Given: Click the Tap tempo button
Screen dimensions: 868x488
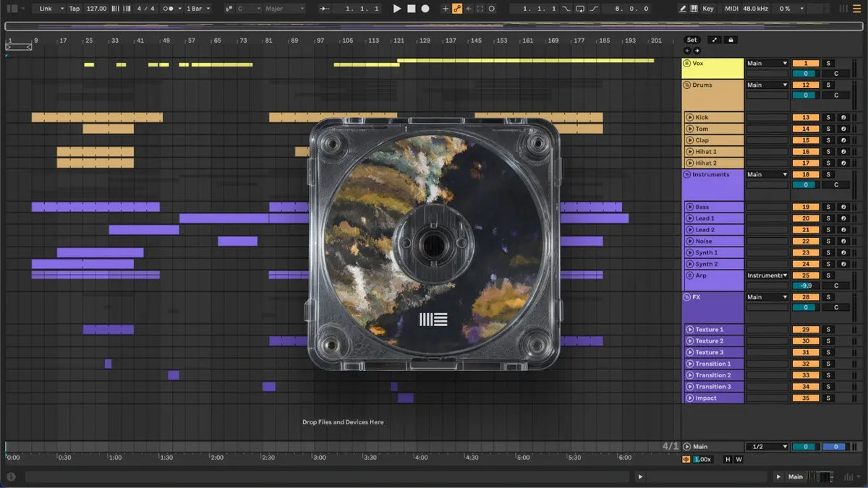Looking at the screenshot, I should [x=75, y=9].
